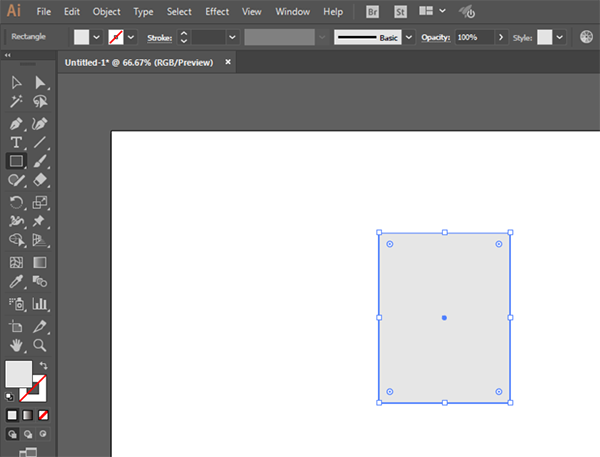Select the Scale tool
Viewport: 600px width, 457px height.
(40, 202)
